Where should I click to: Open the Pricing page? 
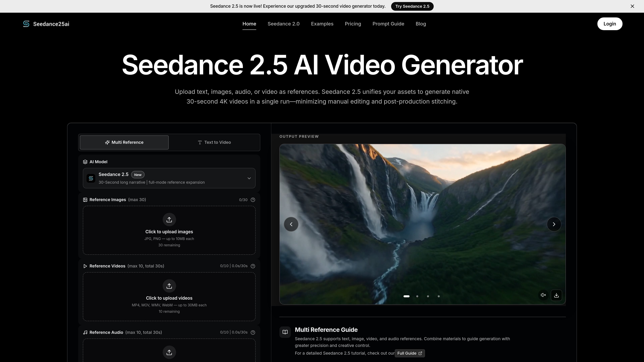353,24
